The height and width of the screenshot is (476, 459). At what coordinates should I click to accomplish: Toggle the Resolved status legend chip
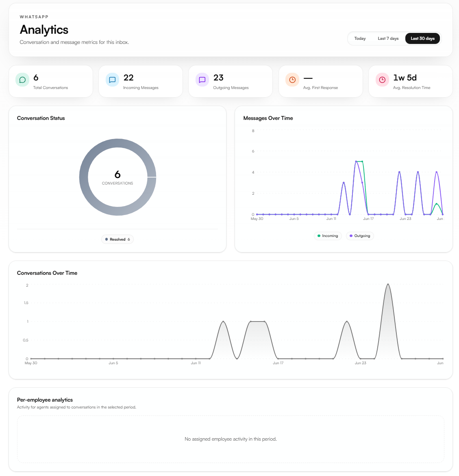[117, 239]
